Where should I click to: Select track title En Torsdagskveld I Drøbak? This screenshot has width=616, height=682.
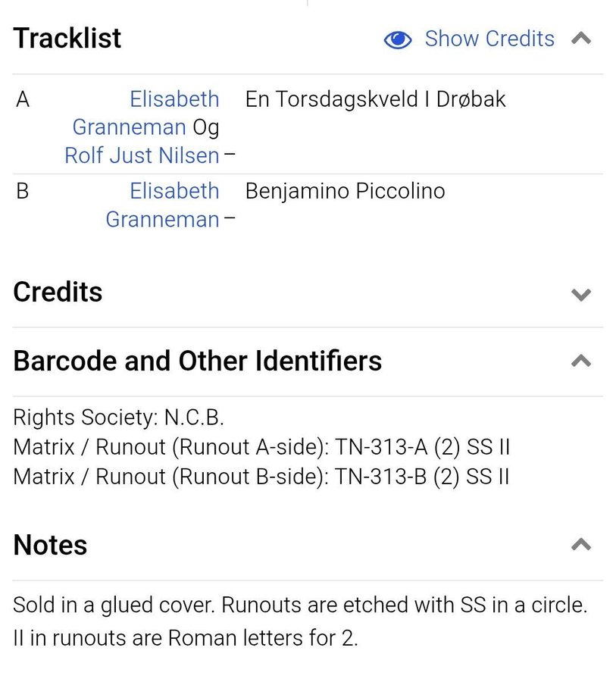[375, 99]
